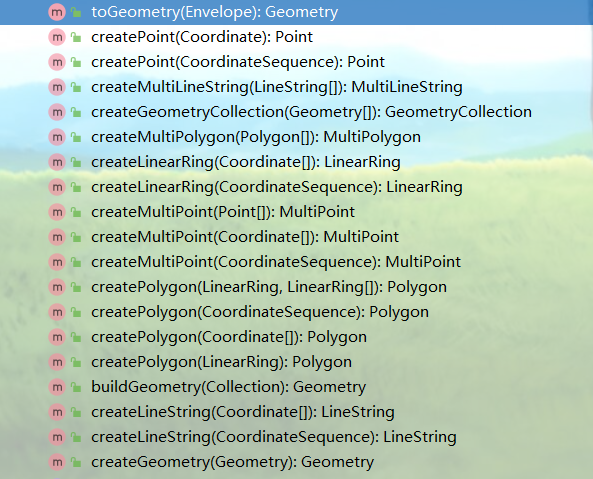
Task: Click method icon beside createMultiPolygon(Polygon[])
Action: 57,137
